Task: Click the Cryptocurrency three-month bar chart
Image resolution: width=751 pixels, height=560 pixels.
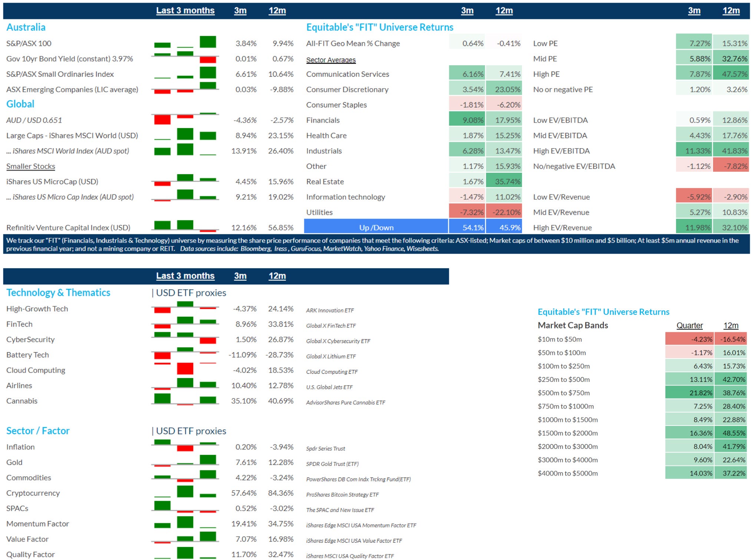Action: [x=185, y=492]
